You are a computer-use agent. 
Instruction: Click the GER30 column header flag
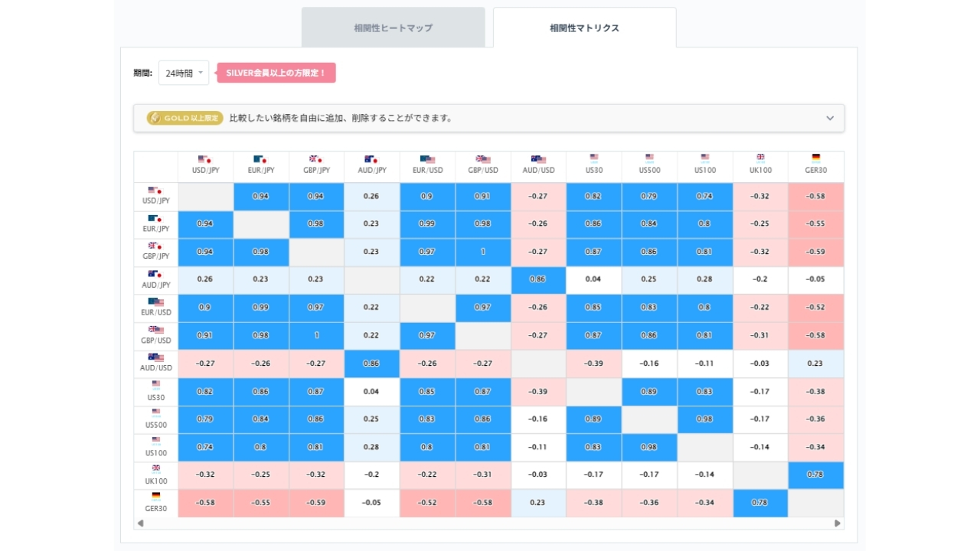[816, 158]
